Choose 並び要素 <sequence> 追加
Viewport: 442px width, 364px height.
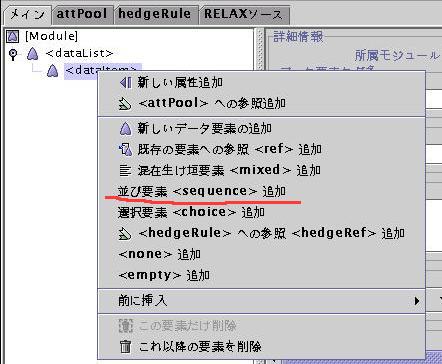pyautogui.click(x=261, y=191)
